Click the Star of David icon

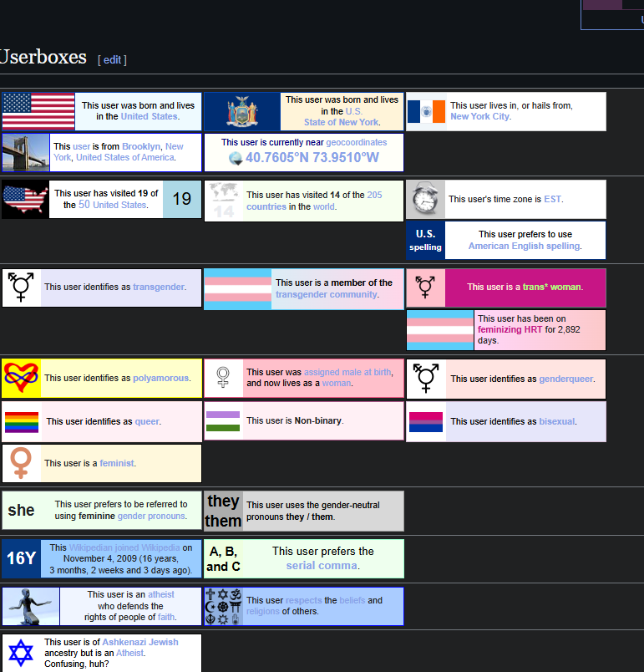[22, 652]
